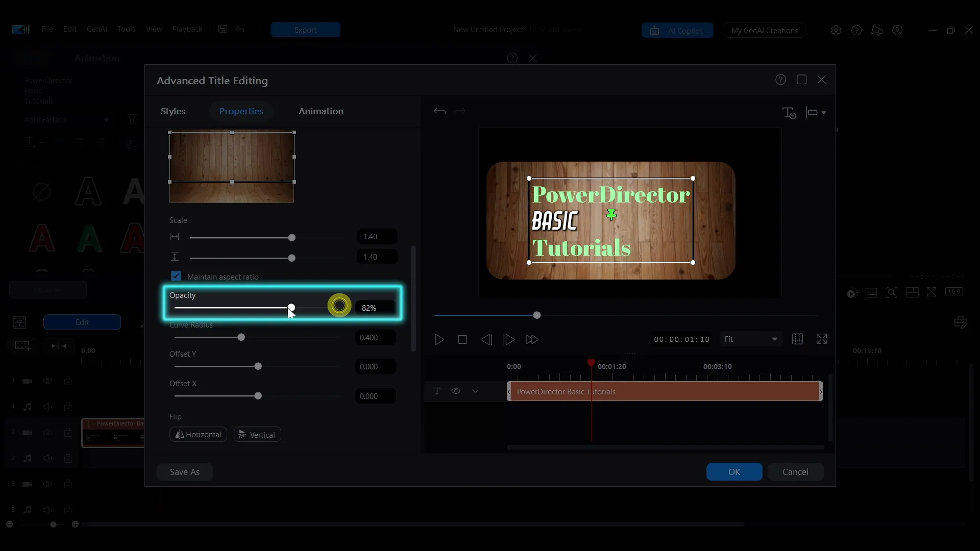Click the scale height slider handle

[291, 258]
